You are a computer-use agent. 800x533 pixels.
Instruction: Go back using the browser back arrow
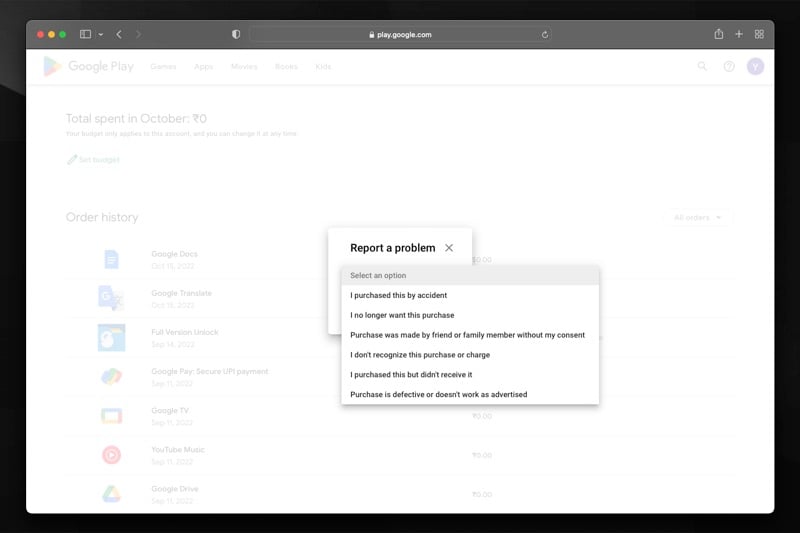119,34
